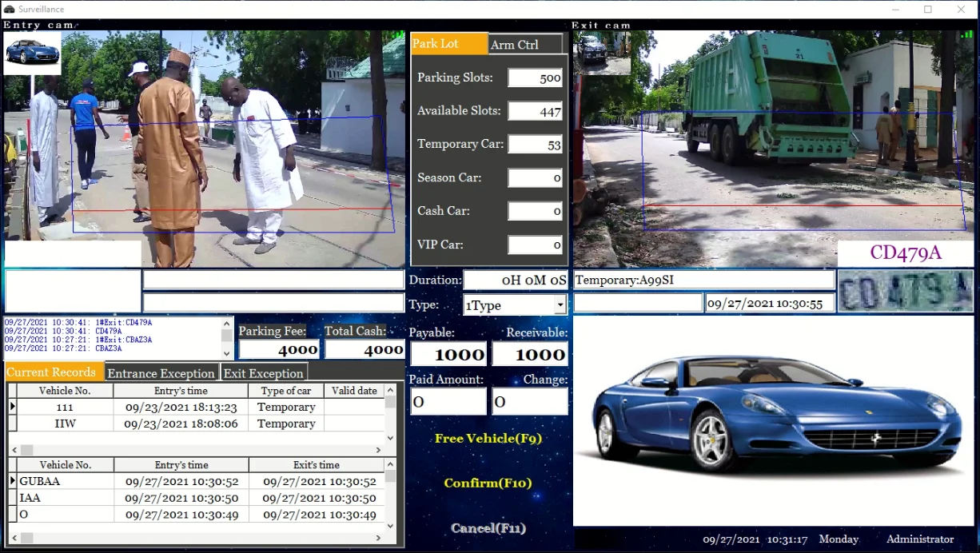
Task: Click the down arrow of exit records scrollbar
Action: coord(390,525)
